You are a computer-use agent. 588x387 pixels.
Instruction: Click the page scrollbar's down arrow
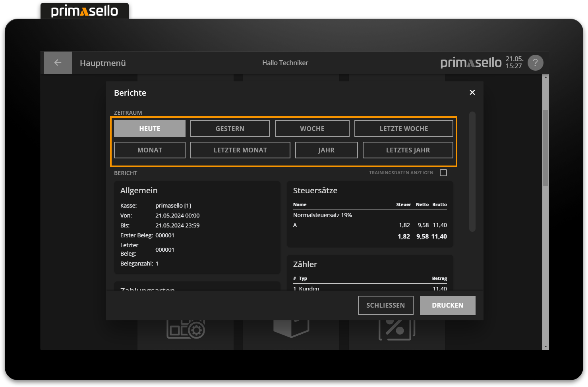click(x=545, y=347)
